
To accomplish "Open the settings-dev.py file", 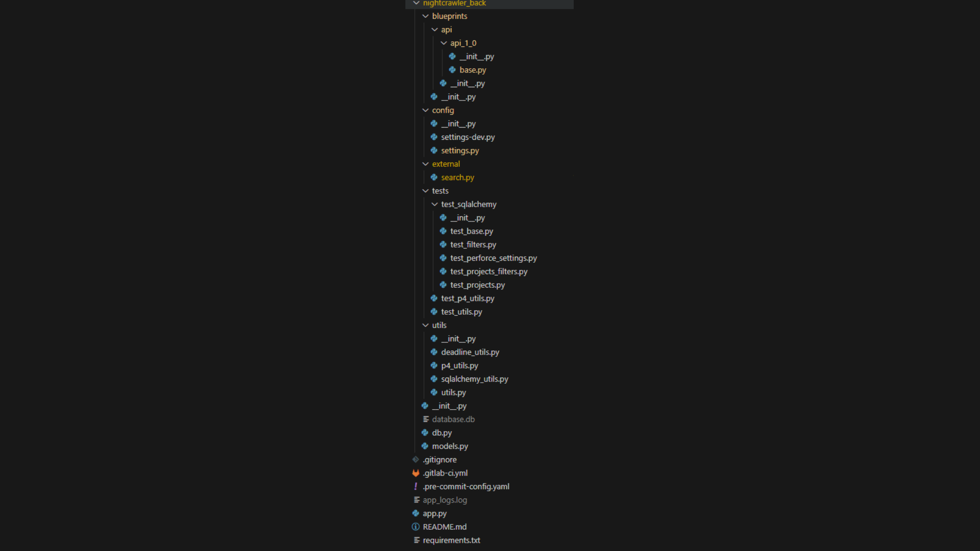I will click(x=468, y=137).
